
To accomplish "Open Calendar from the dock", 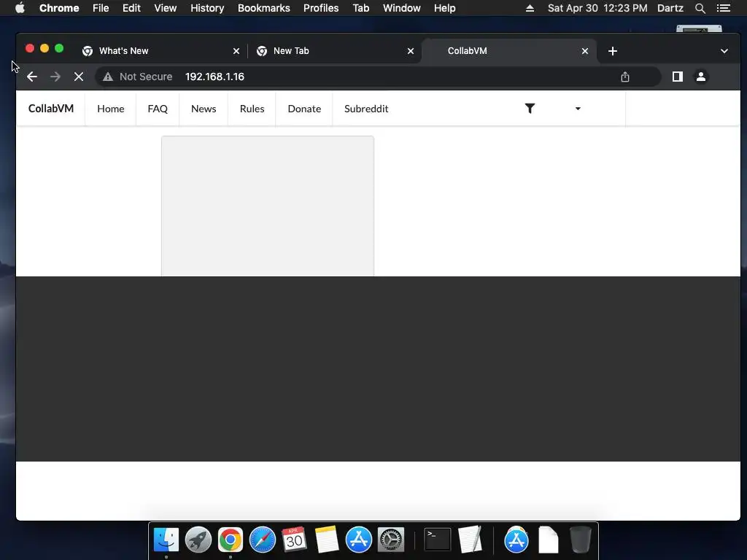I will coord(294,540).
